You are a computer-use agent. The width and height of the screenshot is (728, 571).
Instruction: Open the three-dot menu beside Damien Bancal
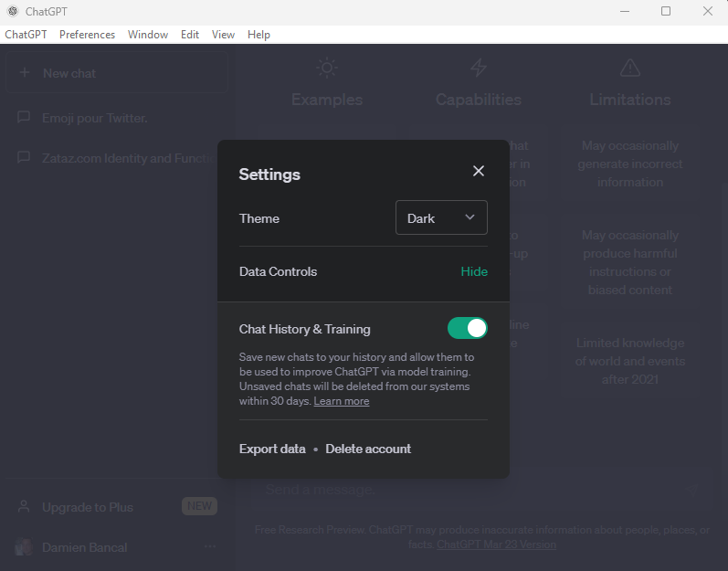(210, 547)
